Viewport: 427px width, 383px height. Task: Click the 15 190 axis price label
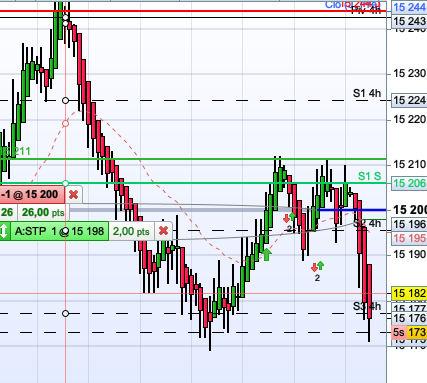pos(409,255)
